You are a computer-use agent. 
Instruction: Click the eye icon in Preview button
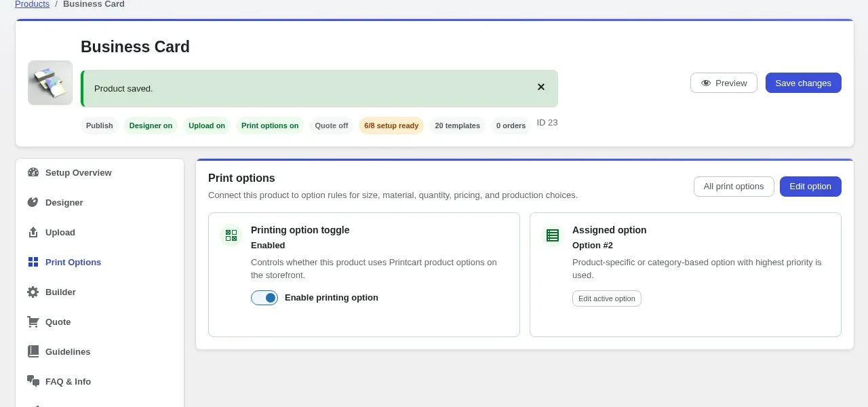click(x=706, y=83)
